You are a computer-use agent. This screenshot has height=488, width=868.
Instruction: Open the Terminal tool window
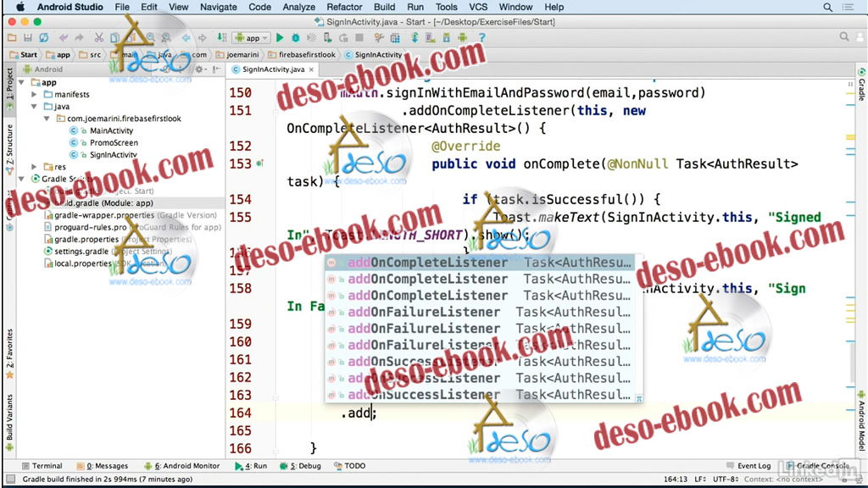coord(42,466)
